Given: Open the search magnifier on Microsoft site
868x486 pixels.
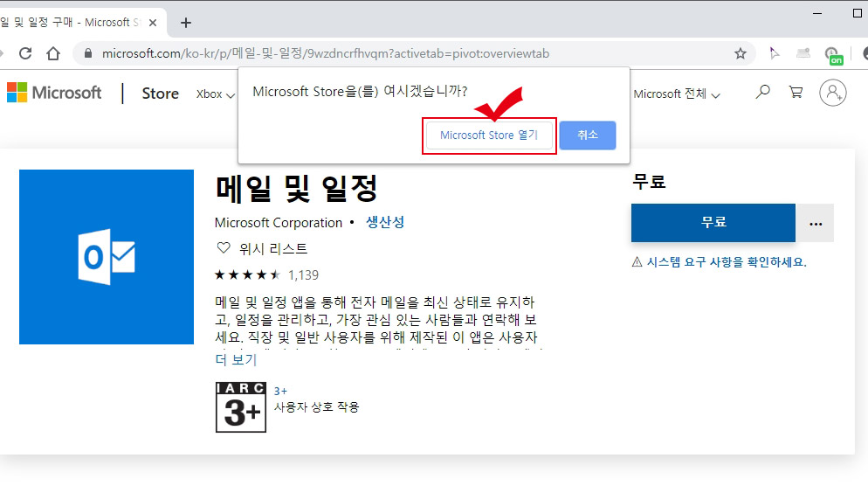Looking at the screenshot, I should coord(763,92).
